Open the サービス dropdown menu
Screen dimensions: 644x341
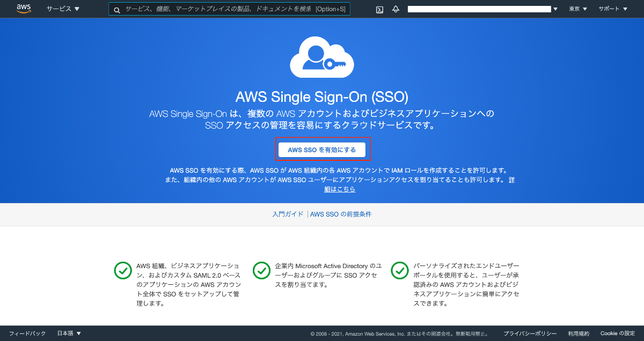63,9
